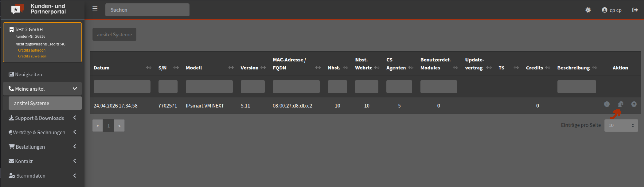Image resolution: width=644 pixels, height=187 pixels.
Task: Expand the Stammdaten section
Action: 42,176
